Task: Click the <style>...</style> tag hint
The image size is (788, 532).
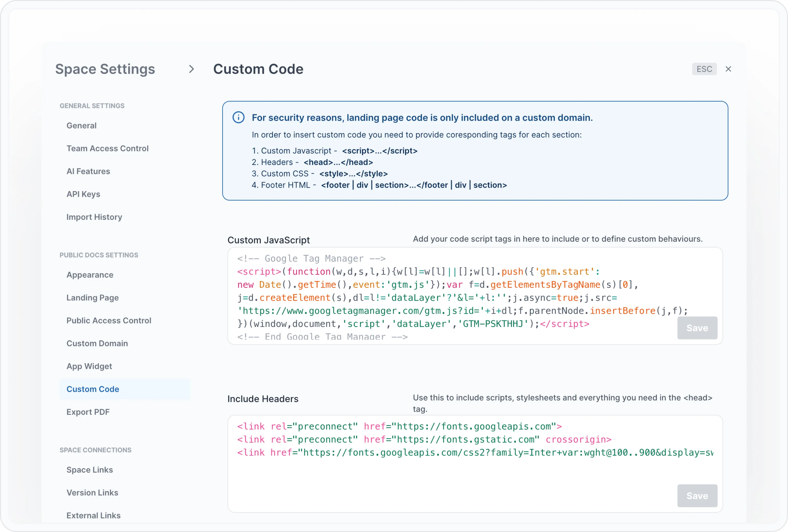Action: [354, 174]
